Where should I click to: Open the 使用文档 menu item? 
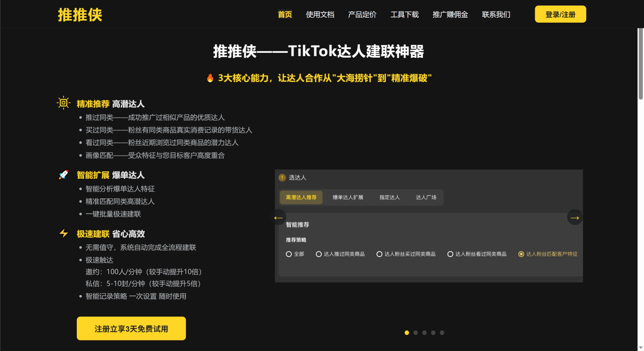[320, 15]
